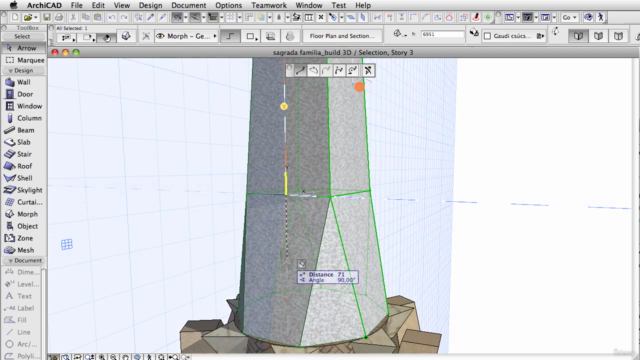
Task: Click the Save icon in toolbar
Action: coord(47,17)
